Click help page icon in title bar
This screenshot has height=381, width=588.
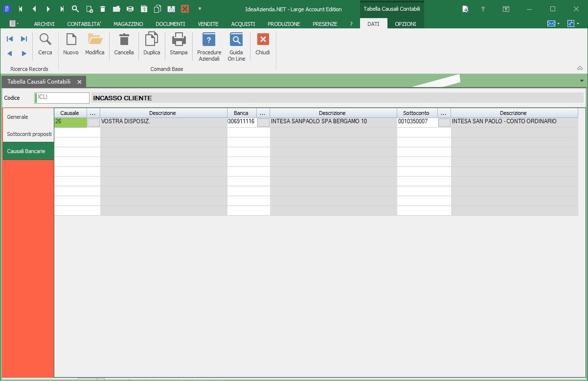coord(144,9)
